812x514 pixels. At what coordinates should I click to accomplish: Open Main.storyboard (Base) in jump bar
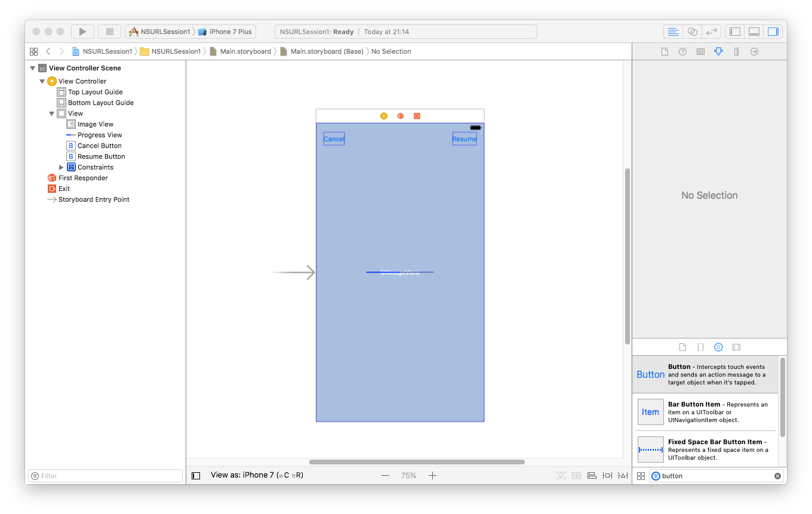click(x=322, y=51)
